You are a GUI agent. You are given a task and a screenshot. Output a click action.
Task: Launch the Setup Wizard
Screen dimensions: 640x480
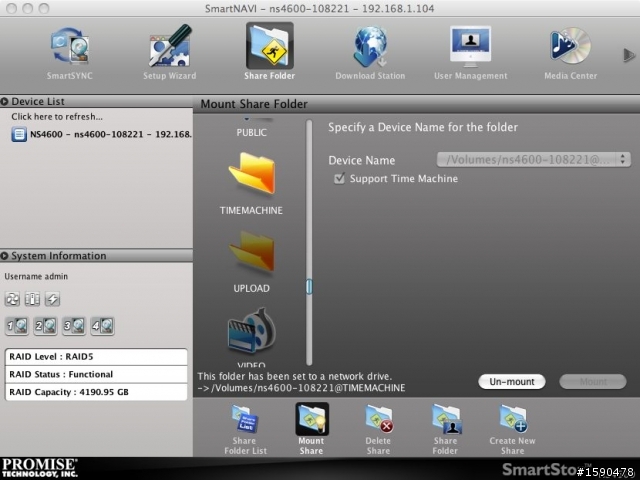point(169,53)
